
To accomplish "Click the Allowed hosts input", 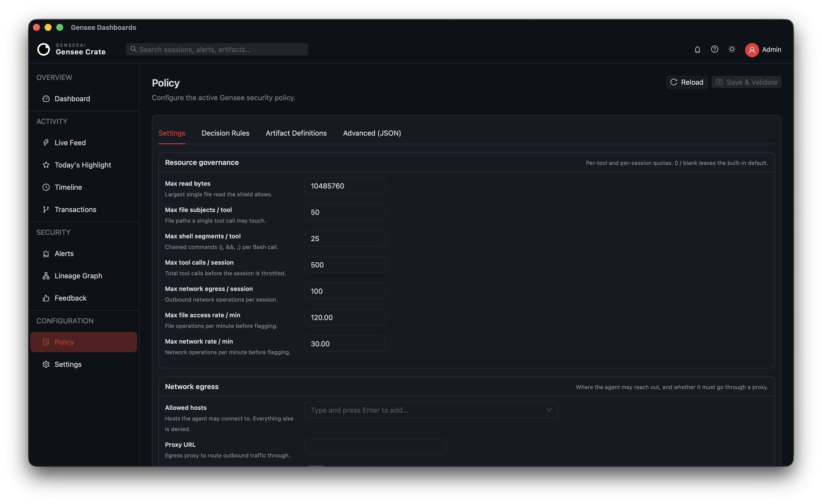I will pos(431,410).
